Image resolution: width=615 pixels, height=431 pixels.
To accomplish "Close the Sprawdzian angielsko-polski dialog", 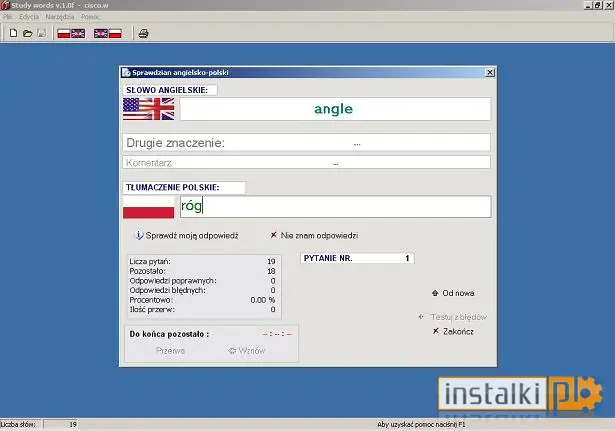I will (x=490, y=73).
